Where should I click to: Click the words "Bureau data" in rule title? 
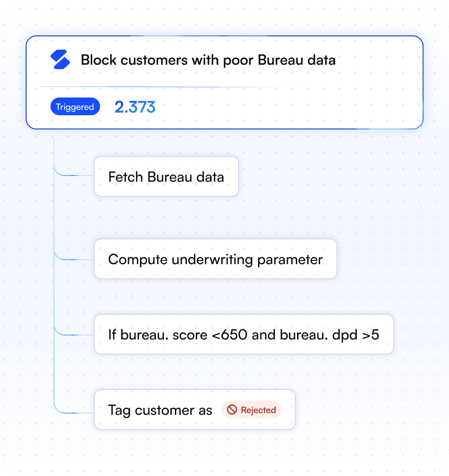[x=297, y=60]
